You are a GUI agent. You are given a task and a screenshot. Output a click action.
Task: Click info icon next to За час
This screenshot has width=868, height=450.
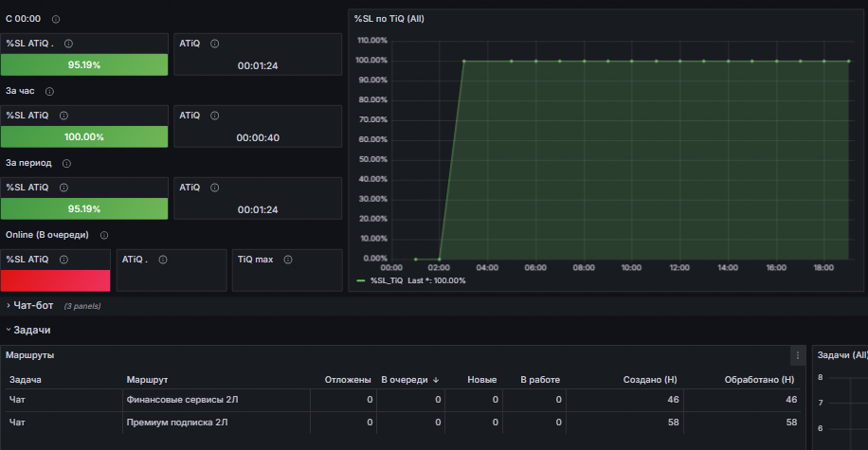tap(50, 91)
